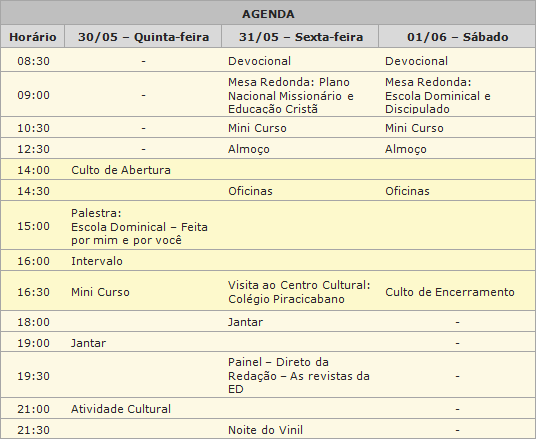Select the Culto de Abertura entry

pos(121,170)
